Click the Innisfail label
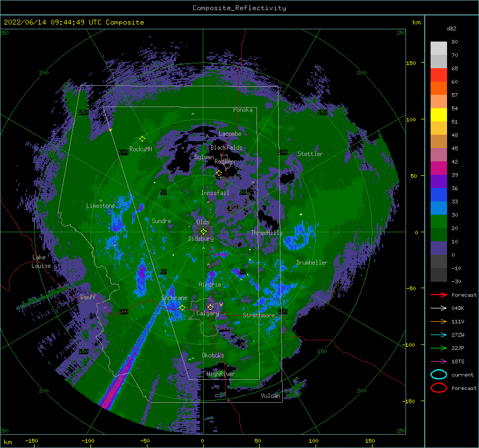The width and height of the screenshot is (479, 448). tap(215, 193)
